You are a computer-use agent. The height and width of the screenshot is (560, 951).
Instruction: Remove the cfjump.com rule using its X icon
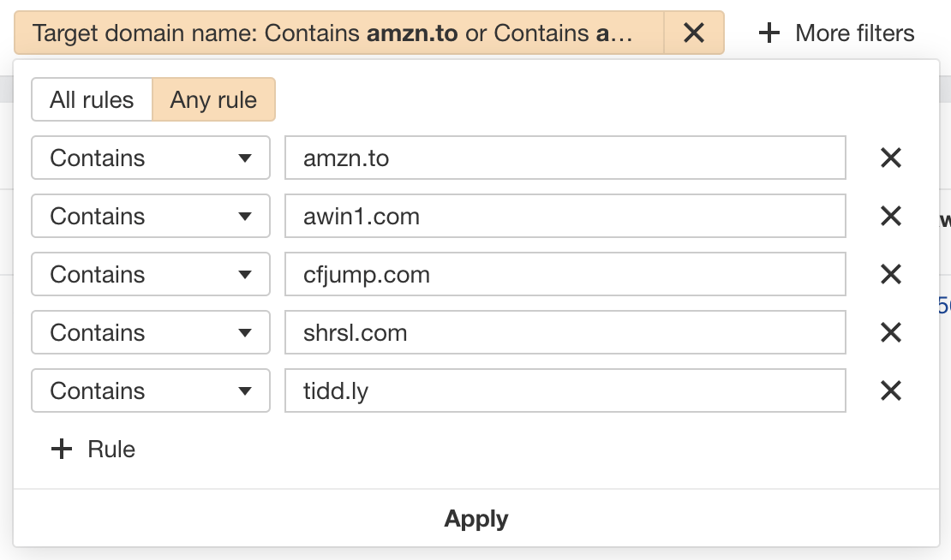point(890,274)
